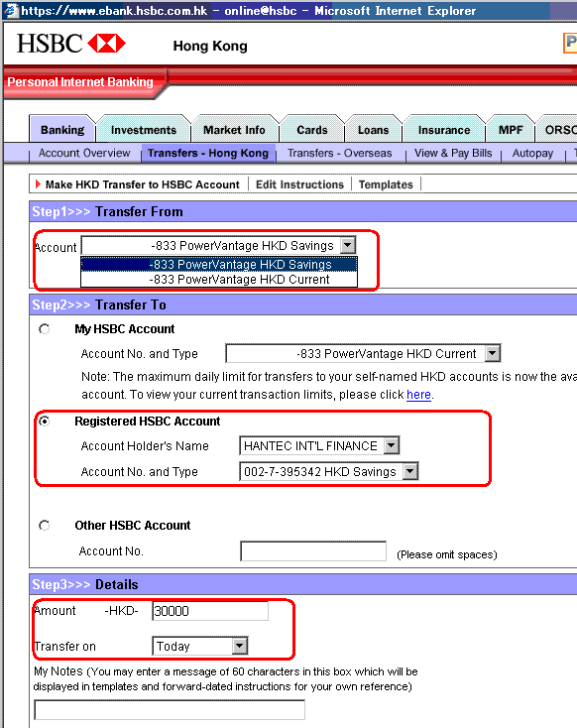The height and width of the screenshot is (728, 577).
Task: Open the MPF tab
Action: tap(511, 130)
